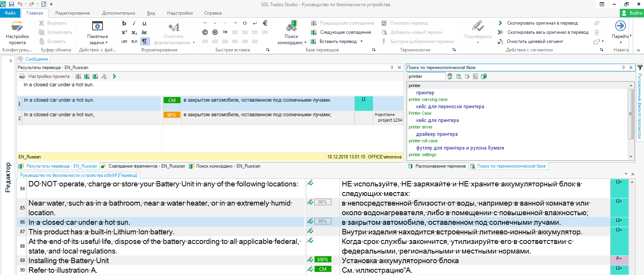Open the Перейти navigation button
The image size is (644, 275).
click(621, 26)
